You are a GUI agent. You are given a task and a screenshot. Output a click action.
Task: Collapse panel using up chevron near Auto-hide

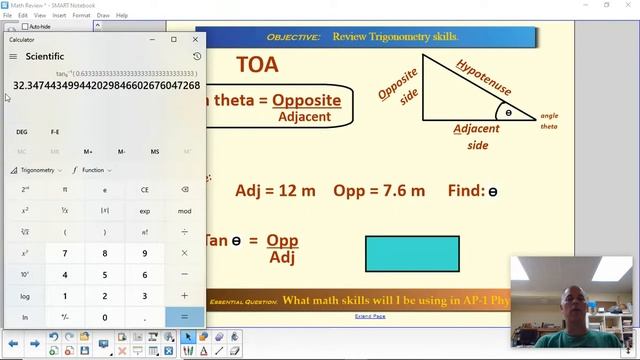98,26
